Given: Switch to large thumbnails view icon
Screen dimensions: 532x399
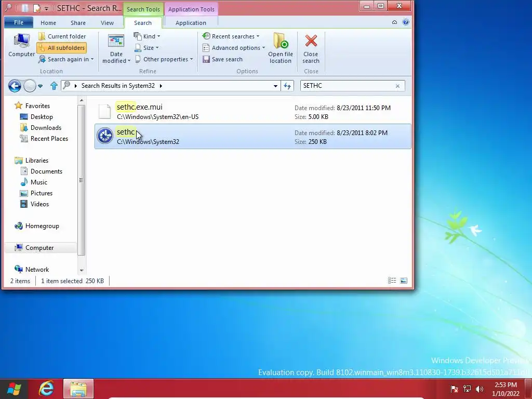Looking at the screenshot, I should pos(403,281).
